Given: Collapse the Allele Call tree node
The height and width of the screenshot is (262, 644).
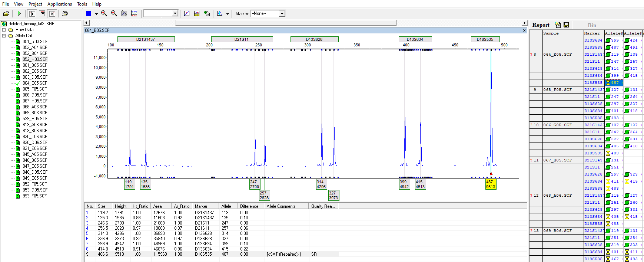Looking at the screenshot, I should pyautogui.click(x=4, y=36).
